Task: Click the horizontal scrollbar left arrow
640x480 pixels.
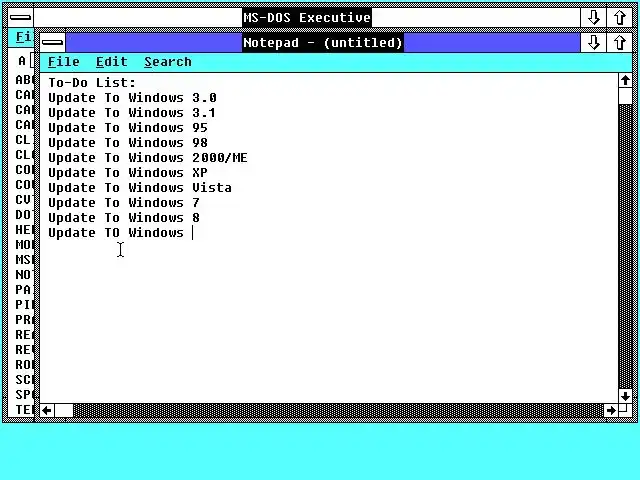Action: coord(47,411)
